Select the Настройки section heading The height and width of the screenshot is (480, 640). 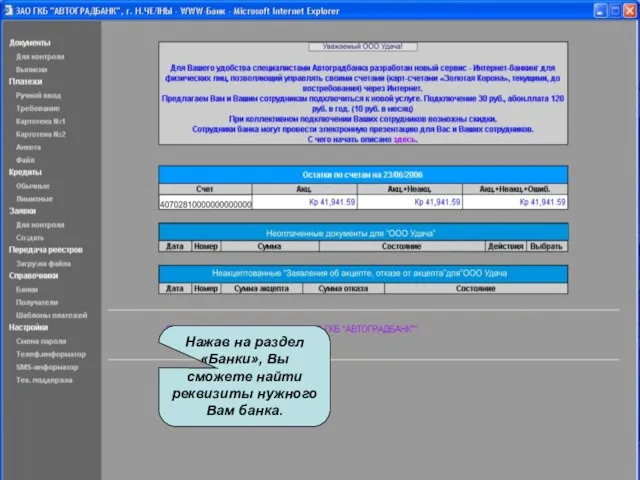(29, 327)
